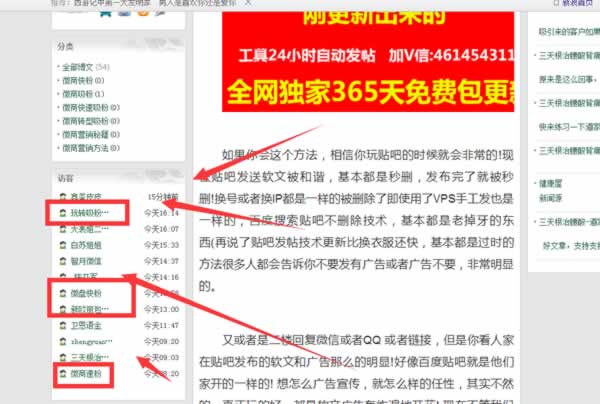
Task: Click avatar icon of the 今天16:07 visitor
Action: (63, 229)
